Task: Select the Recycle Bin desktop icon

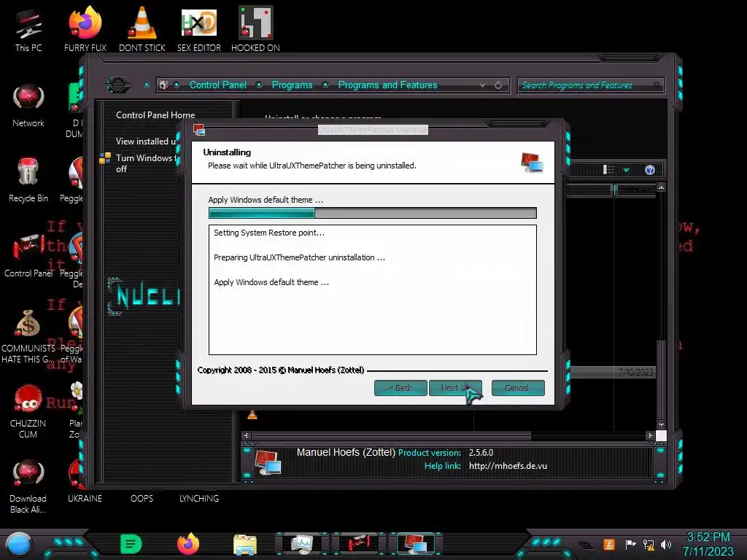Action: pyautogui.click(x=28, y=181)
